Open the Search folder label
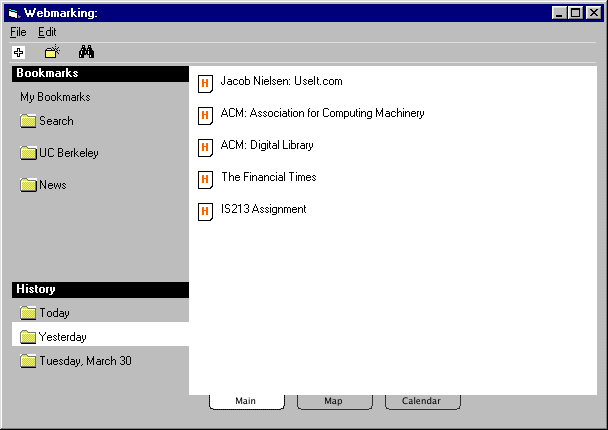The height and width of the screenshot is (430, 608). click(x=56, y=121)
